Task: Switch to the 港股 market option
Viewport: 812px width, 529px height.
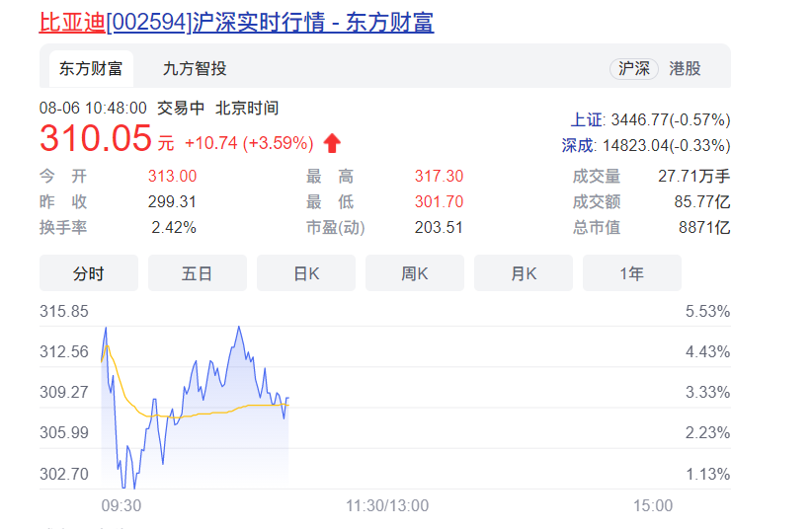Action: [685, 68]
